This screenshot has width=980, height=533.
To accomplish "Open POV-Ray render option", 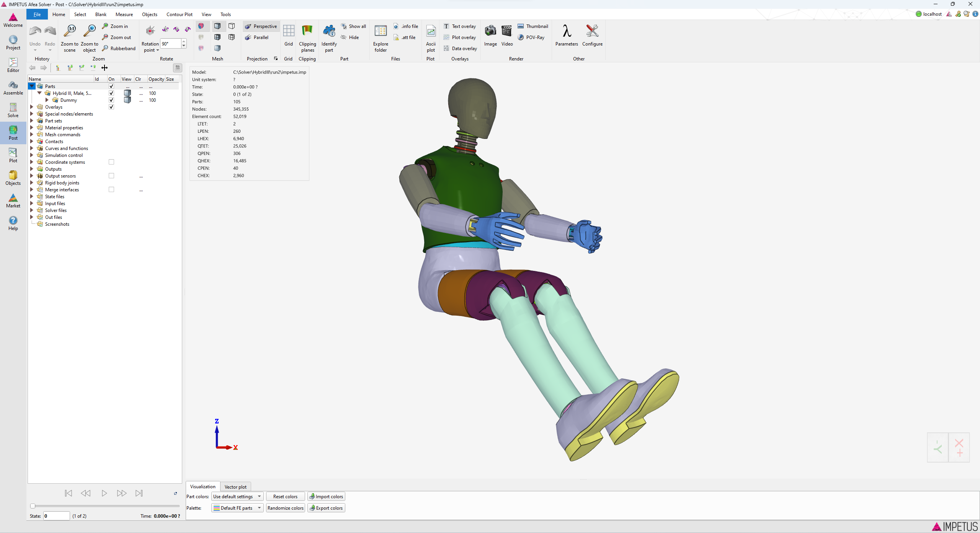I will (531, 37).
